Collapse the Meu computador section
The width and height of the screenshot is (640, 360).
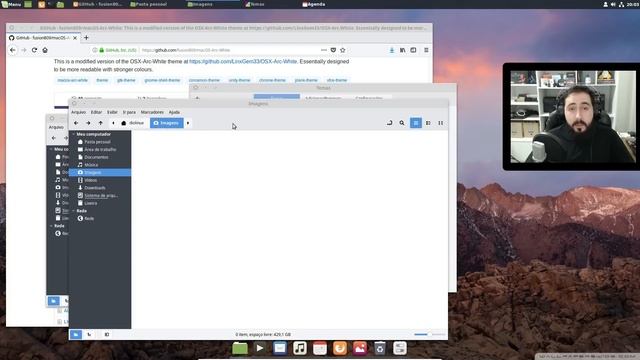pos(73,134)
